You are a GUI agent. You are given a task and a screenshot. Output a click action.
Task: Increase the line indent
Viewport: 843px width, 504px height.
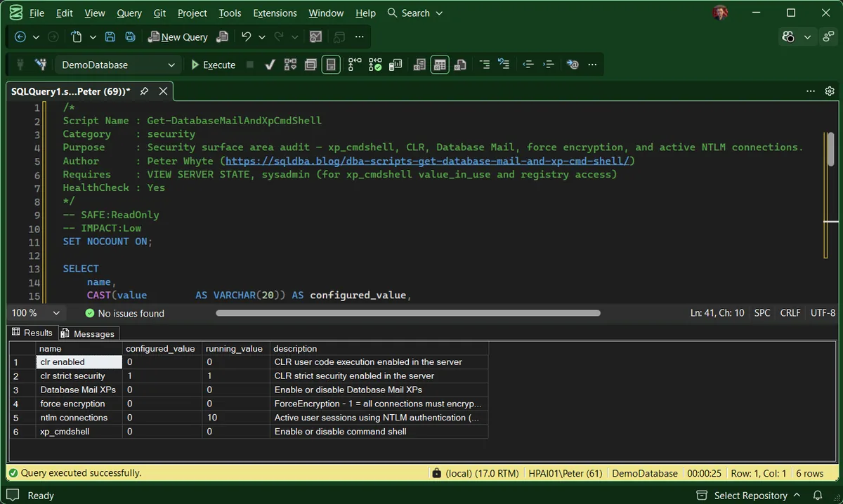pyautogui.click(x=549, y=65)
